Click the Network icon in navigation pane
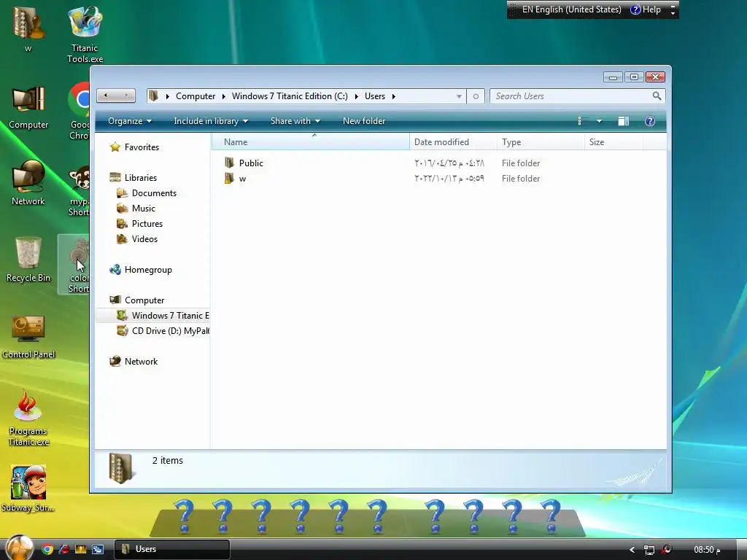The image size is (747, 560). [x=115, y=361]
